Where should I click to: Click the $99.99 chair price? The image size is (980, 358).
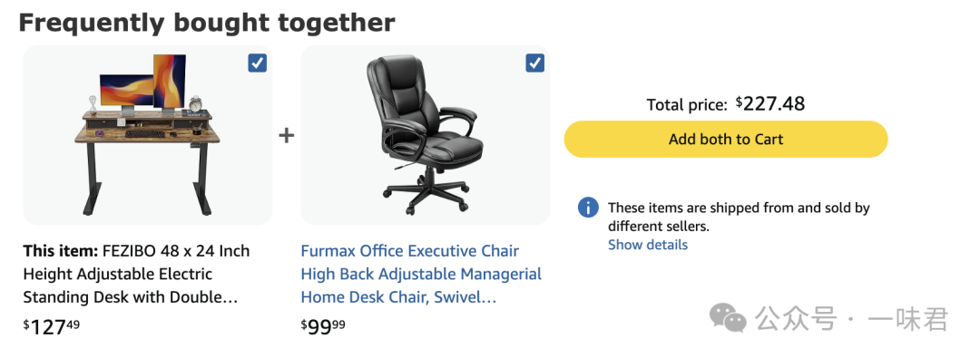click(323, 326)
